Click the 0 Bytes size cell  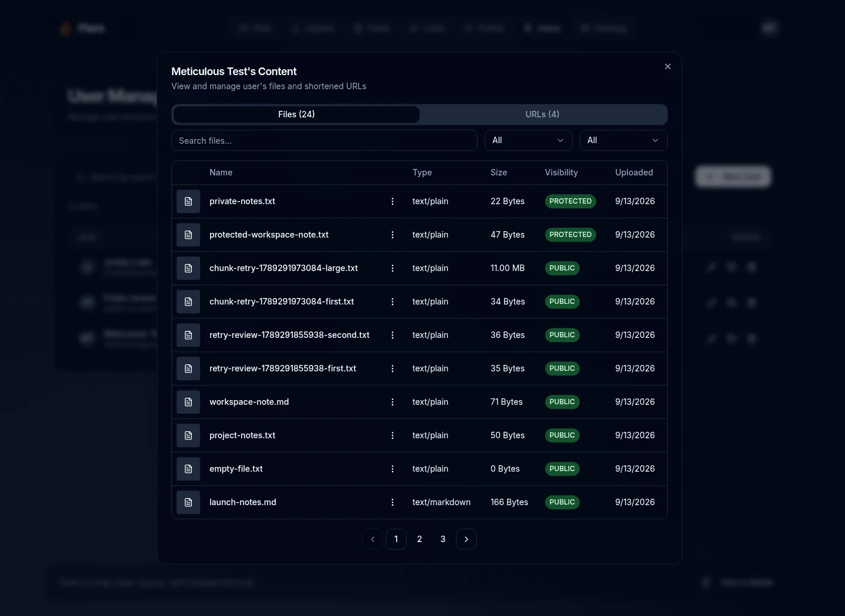point(505,469)
